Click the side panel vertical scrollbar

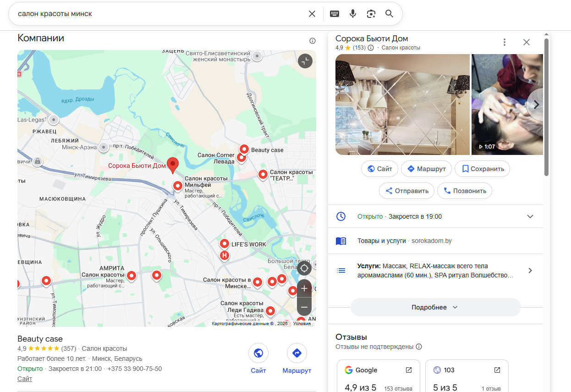[546, 108]
